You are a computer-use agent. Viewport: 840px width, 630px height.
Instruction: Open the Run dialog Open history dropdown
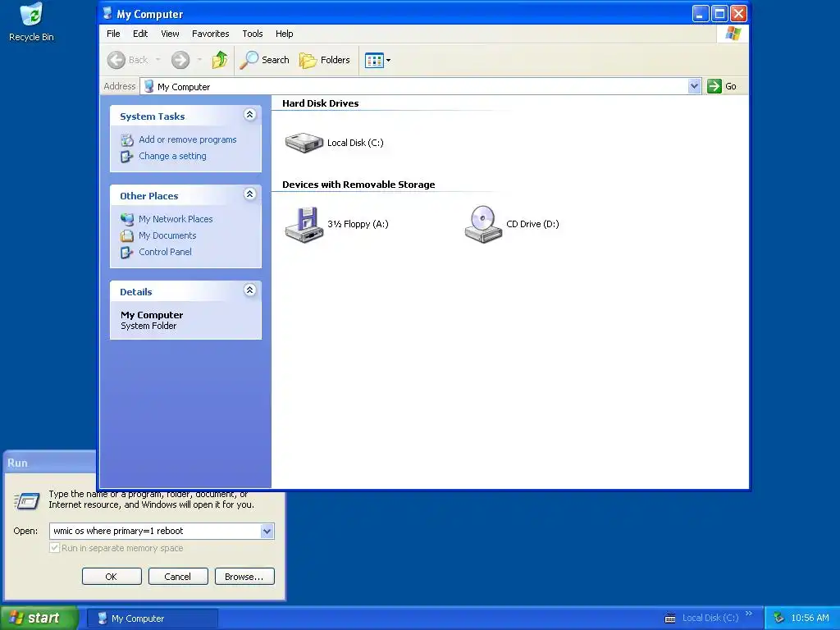[267, 532]
